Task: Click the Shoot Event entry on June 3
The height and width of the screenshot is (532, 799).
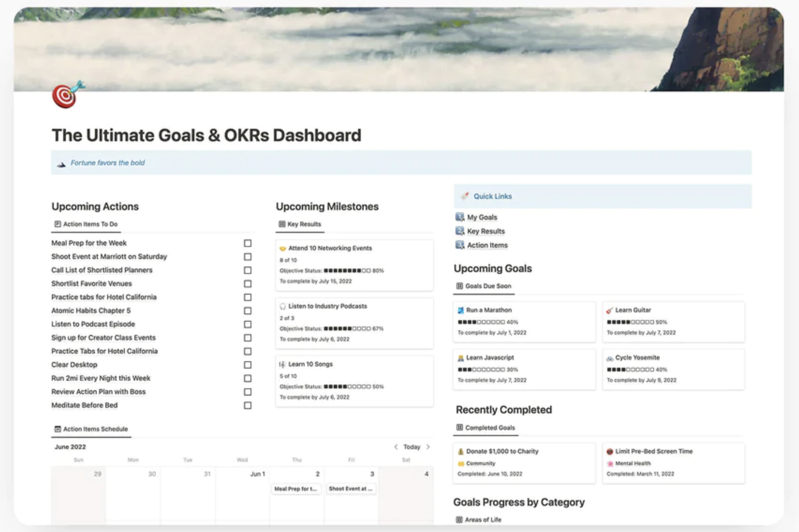Action: (350, 488)
